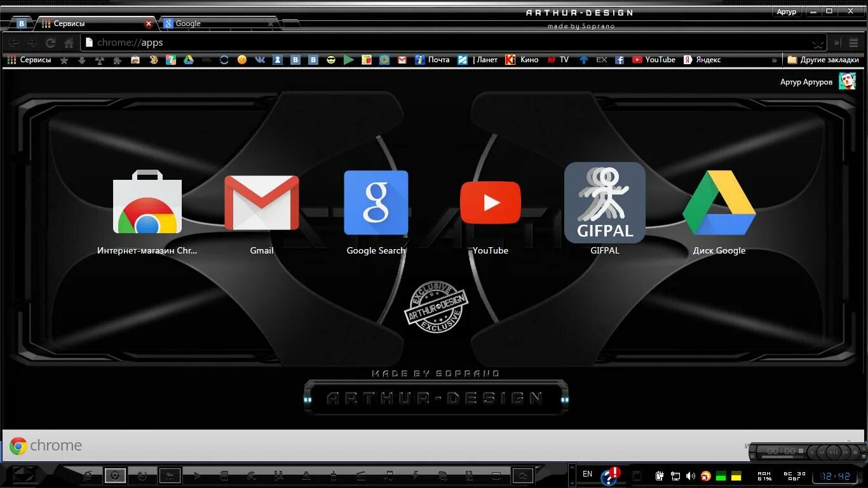Open the Facebook bookmark icon
The width and height of the screenshot is (868, 488).
[620, 60]
